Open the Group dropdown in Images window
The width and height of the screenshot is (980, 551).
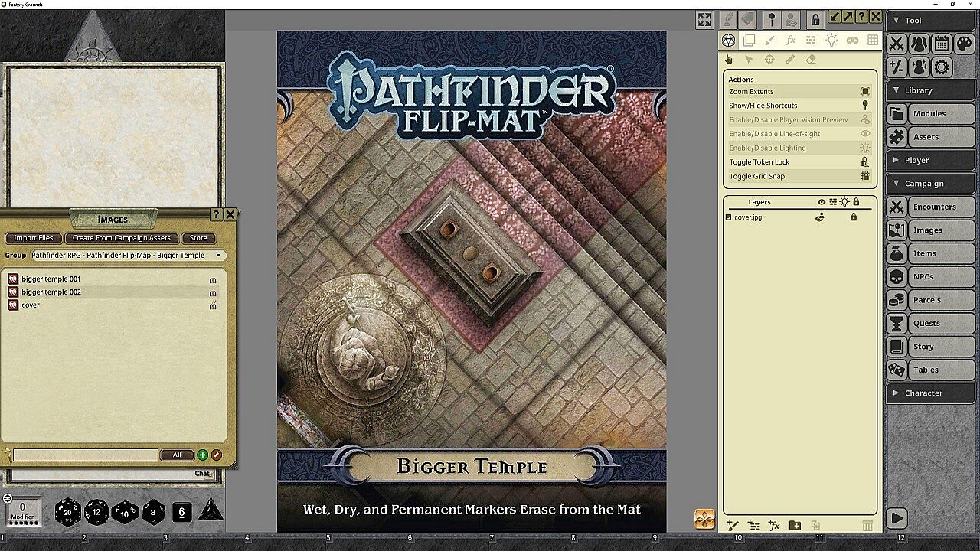(x=128, y=256)
